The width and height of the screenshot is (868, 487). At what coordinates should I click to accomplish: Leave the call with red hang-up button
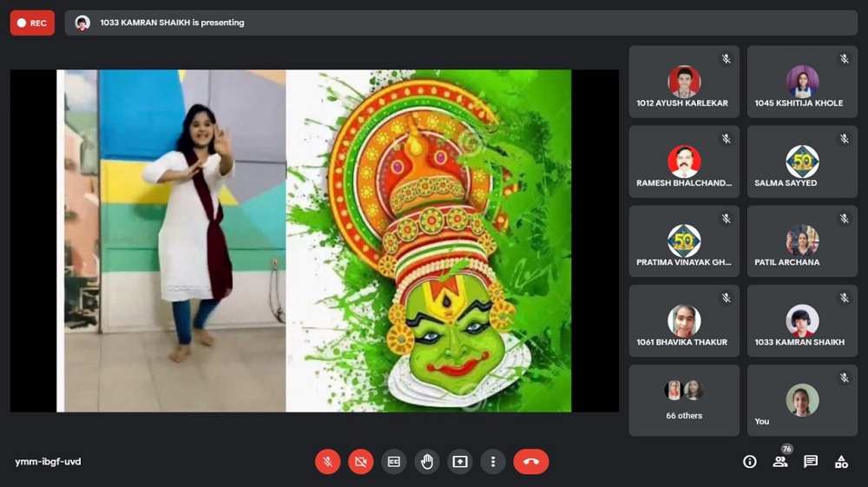[x=530, y=462]
